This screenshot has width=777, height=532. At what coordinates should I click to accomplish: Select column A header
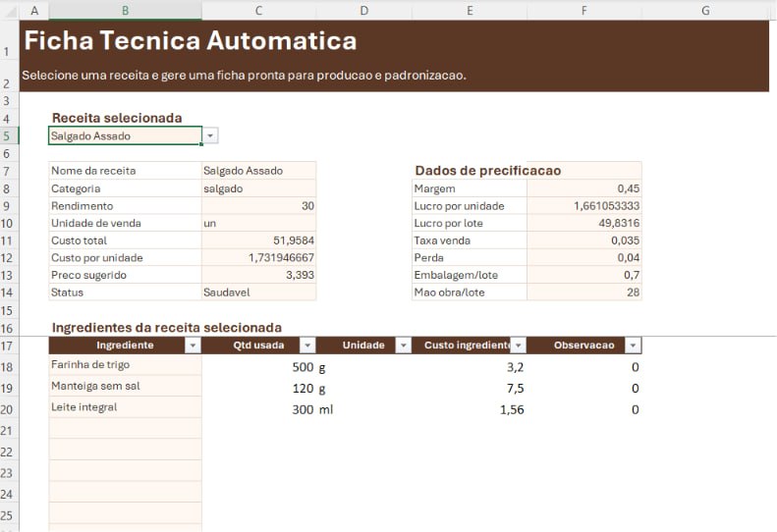[x=34, y=11]
